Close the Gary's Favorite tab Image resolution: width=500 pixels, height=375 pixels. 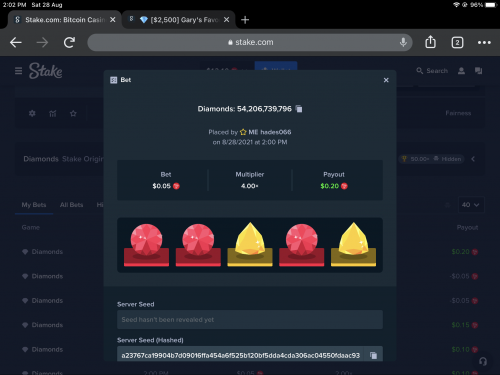[x=226, y=20]
